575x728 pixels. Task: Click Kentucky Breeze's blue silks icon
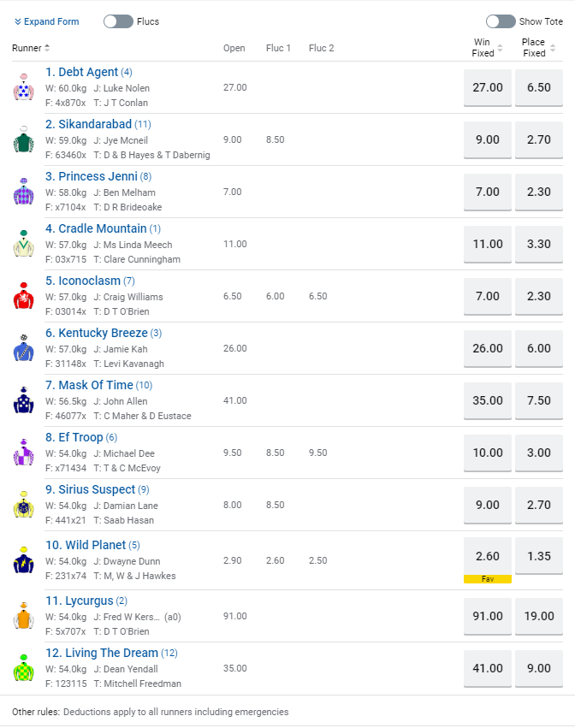point(23,348)
